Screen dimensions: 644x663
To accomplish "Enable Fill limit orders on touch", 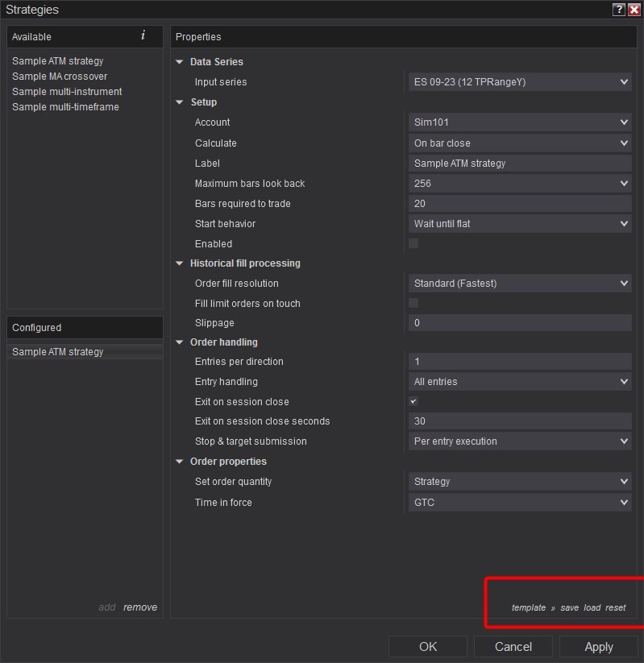I will pos(413,303).
